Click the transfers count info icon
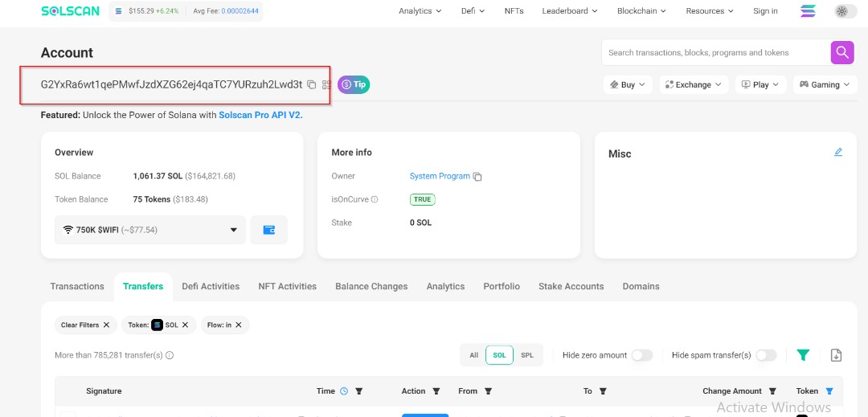 tap(170, 356)
